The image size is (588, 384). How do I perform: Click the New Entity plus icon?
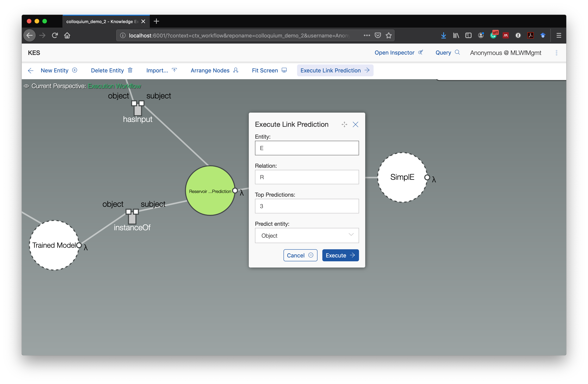coord(75,70)
